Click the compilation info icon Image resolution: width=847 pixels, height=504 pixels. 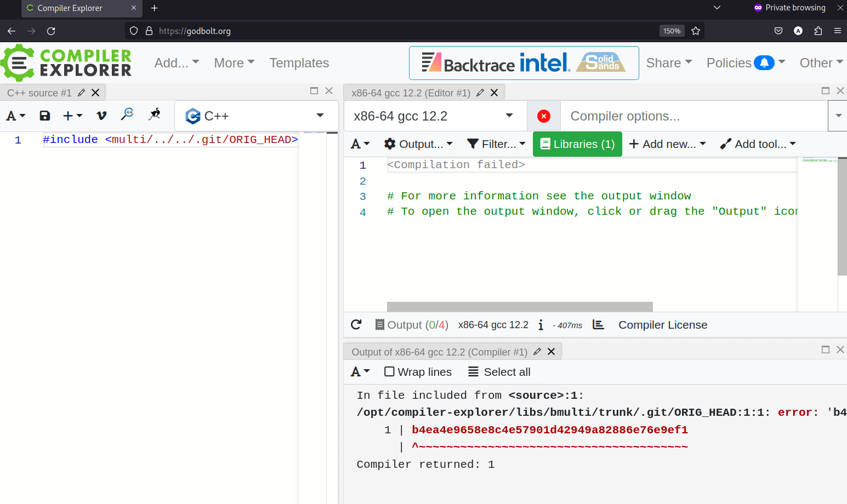point(541,325)
